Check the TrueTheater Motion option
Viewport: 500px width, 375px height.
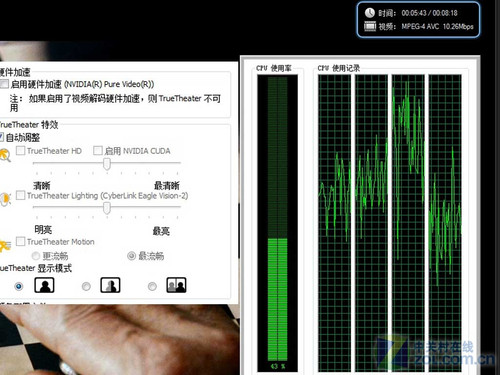click(x=21, y=241)
